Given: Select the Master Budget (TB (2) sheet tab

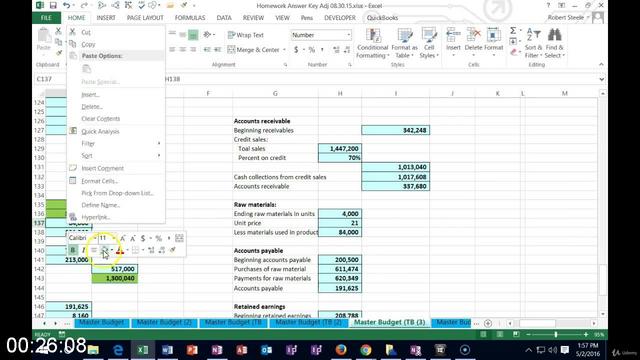Looking at the screenshot, I should click(x=309, y=322).
